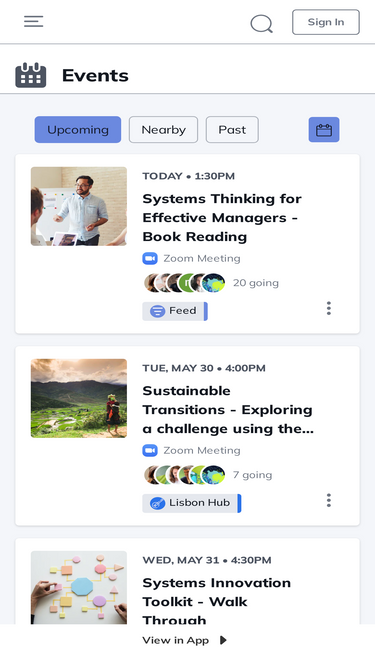
Task: Click the Events calendar header icon
Action: [31, 75]
